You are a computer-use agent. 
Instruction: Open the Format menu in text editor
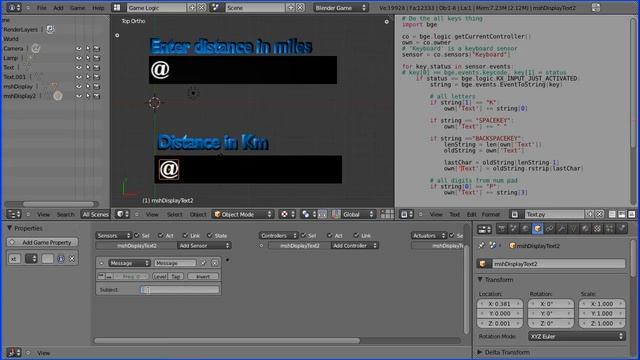pos(491,214)
